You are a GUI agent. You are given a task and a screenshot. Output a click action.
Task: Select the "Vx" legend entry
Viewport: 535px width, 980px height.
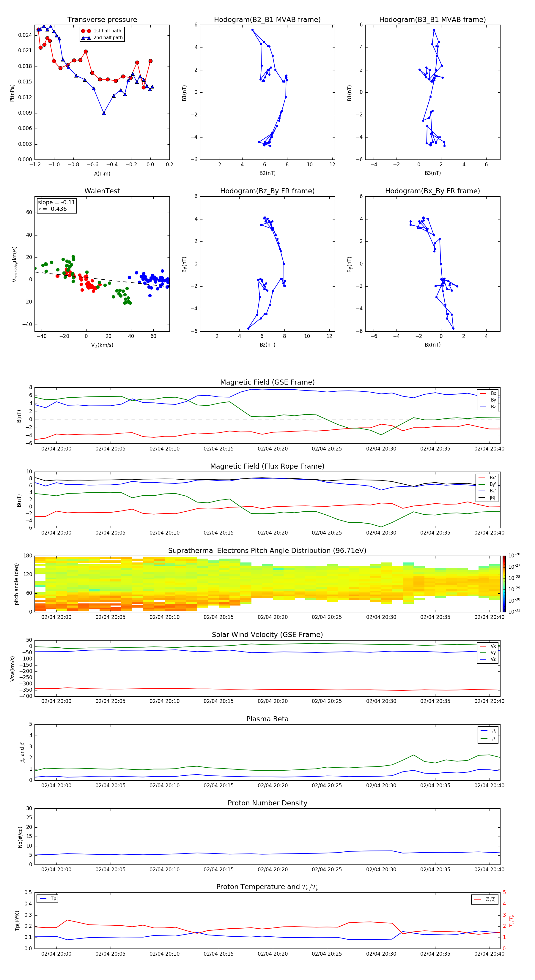pos(488,646)
